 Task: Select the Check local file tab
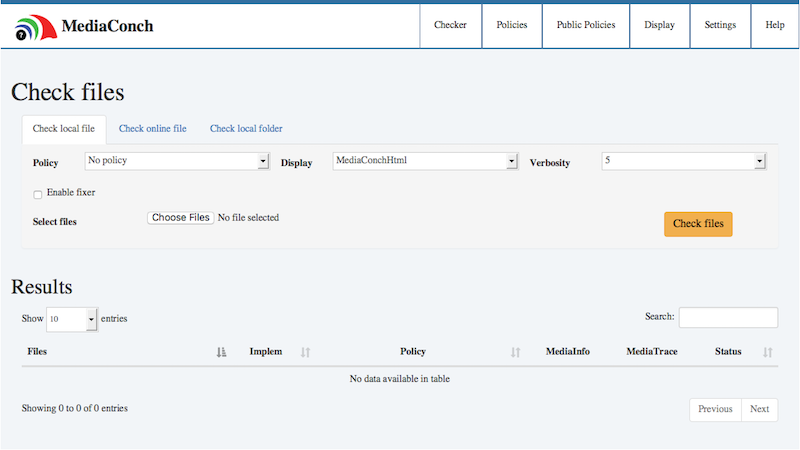[64, 129]
